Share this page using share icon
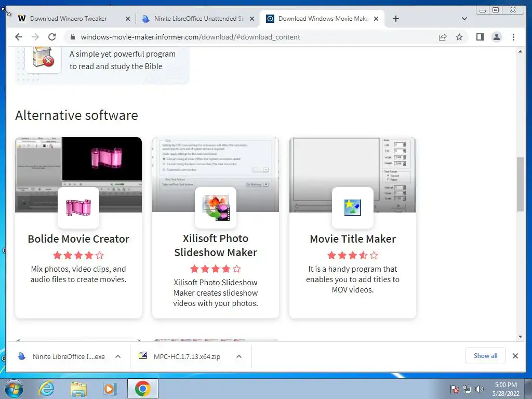This screenshot has height=399, width=532. click(x=443, y=37)
